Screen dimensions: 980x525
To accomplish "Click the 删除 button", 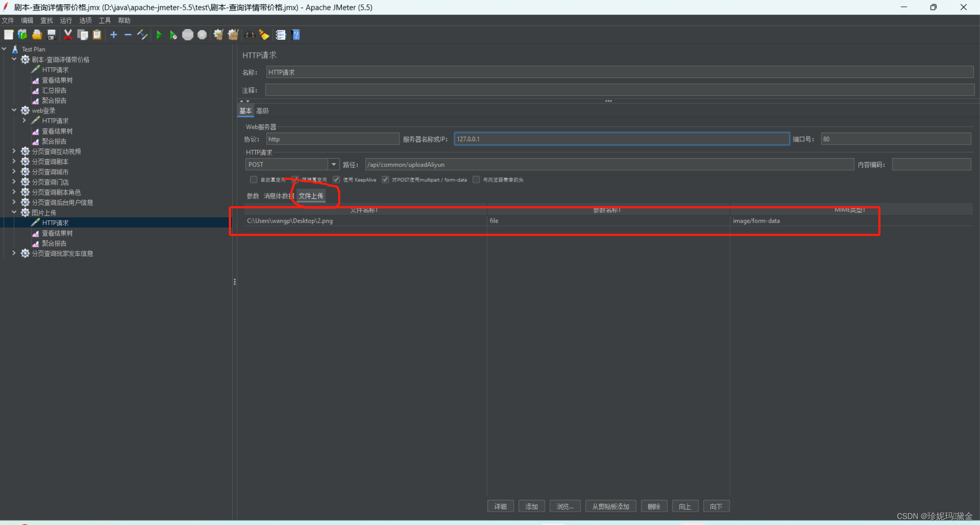I will (654, 507).
